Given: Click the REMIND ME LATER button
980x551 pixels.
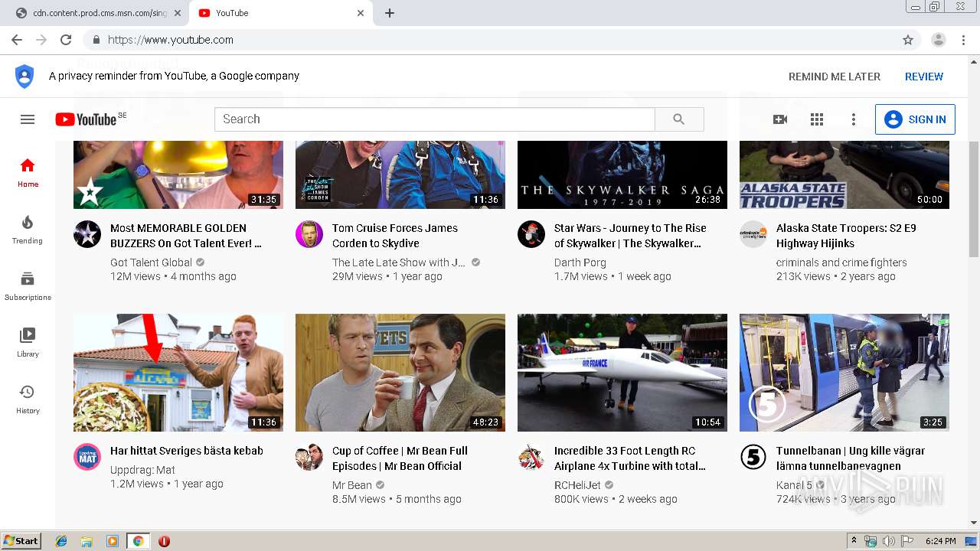Looking at the screenshot, I should pos(835,77).
